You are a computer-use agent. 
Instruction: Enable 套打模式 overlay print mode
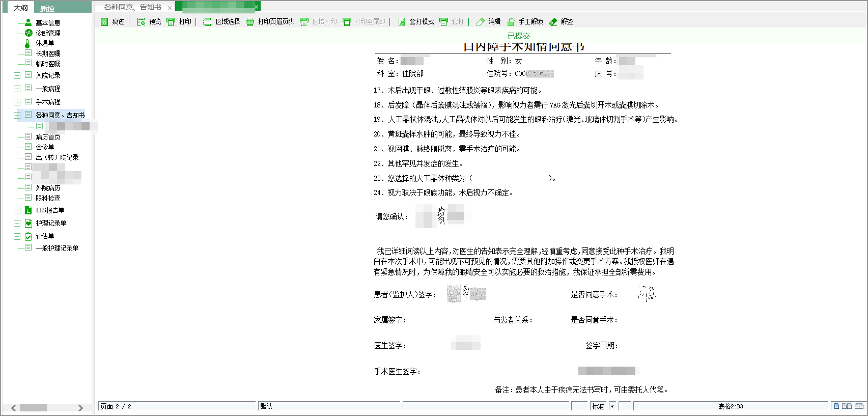pyautogui.click(x=415, y=21)
